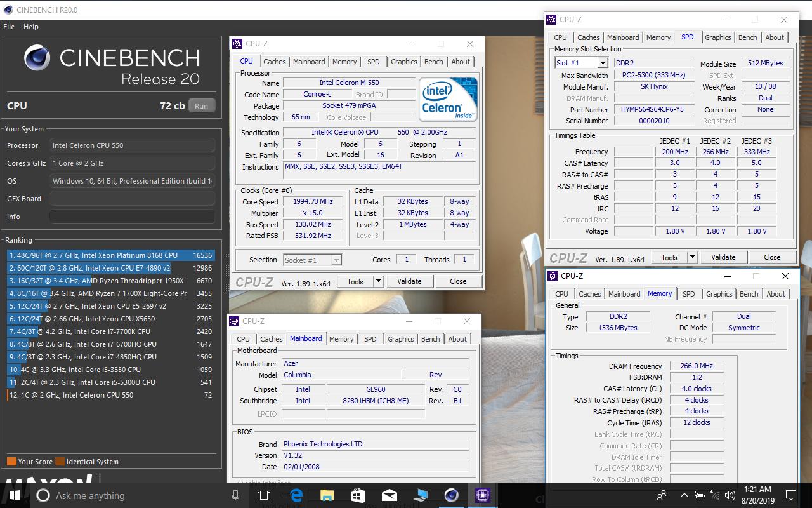The width and height of the screenshot is (812, 508).
Task: Open Task View from the taskbar
Action: pos(264,495)
